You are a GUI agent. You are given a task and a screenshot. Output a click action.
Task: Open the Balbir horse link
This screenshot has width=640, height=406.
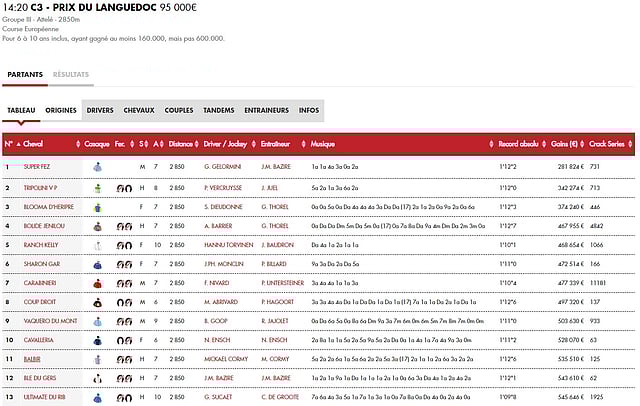click(x=33, y=359)
